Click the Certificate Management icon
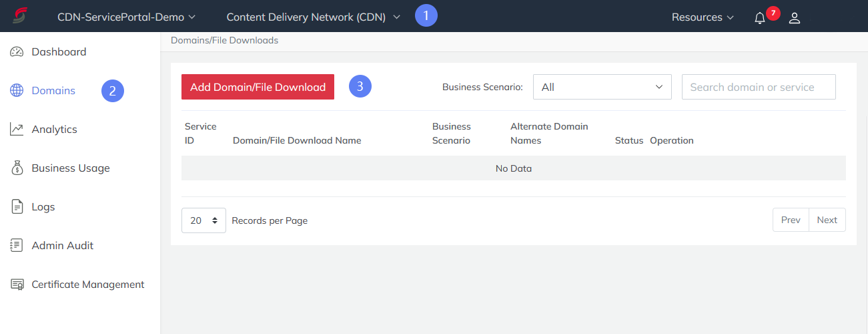The width and height of the screenshot is (868, 334). 17,285
